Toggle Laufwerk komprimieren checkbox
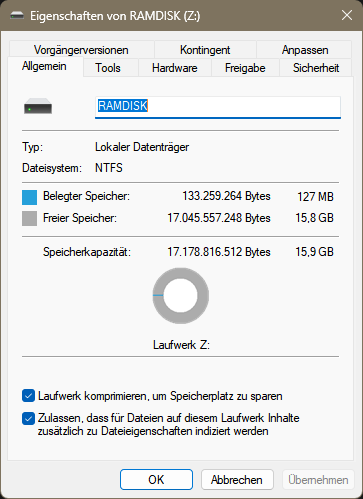 (x=28, y=396)
